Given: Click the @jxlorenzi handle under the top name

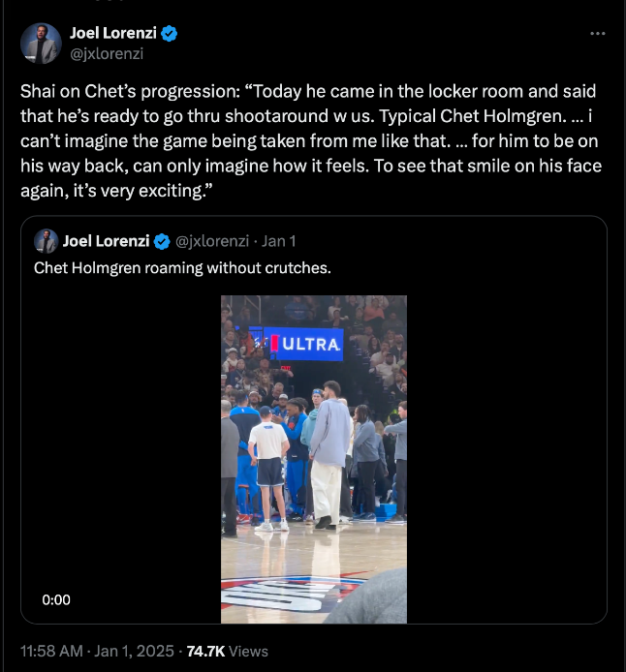Looking at the screenshot, I should coord(107,53).
